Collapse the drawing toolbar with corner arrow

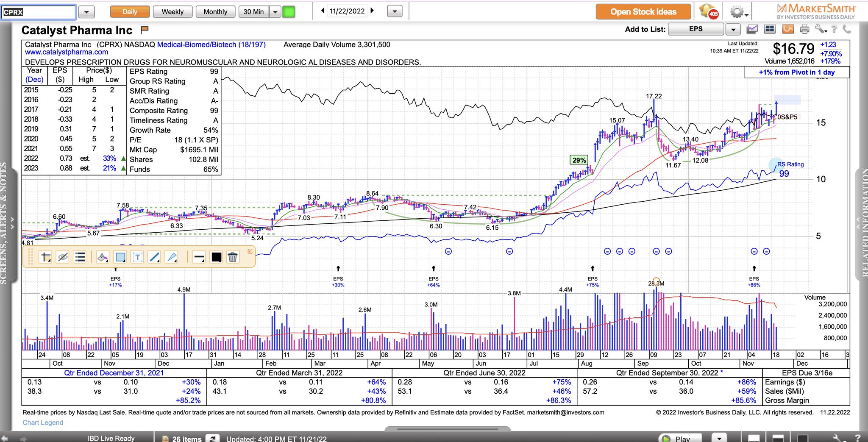click(250, 251)
